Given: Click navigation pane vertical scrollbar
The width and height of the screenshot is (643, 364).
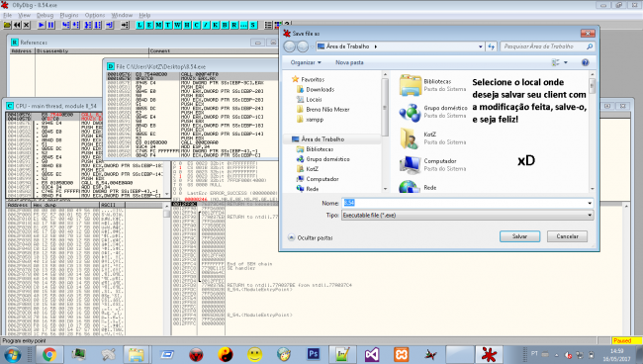Looking at the screenshot, I should pos(385,132).
